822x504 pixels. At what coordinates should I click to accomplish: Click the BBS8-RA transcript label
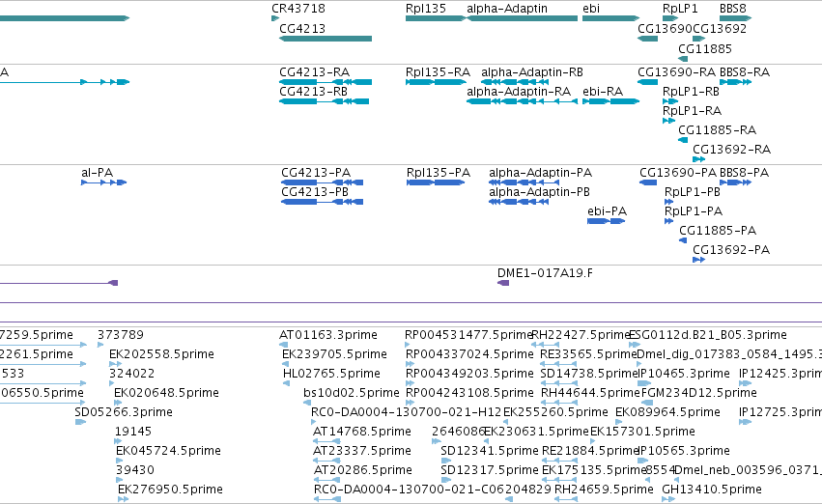coord(745,72)
